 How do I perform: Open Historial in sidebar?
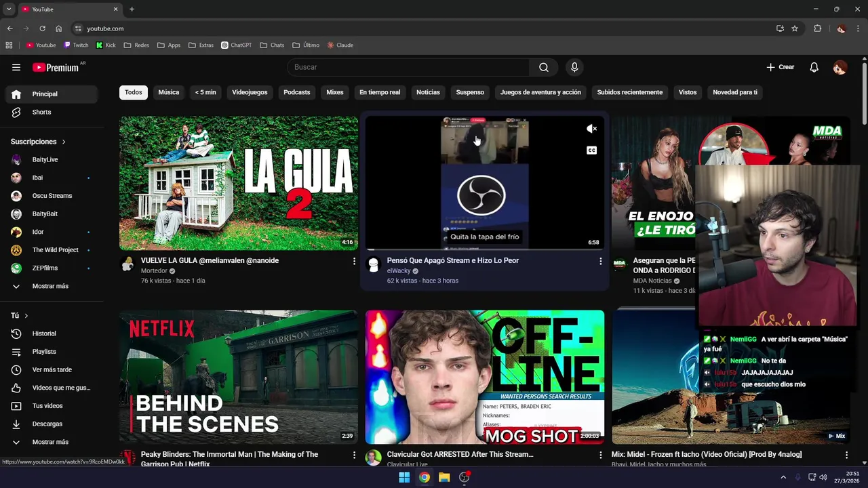[52, 333]
